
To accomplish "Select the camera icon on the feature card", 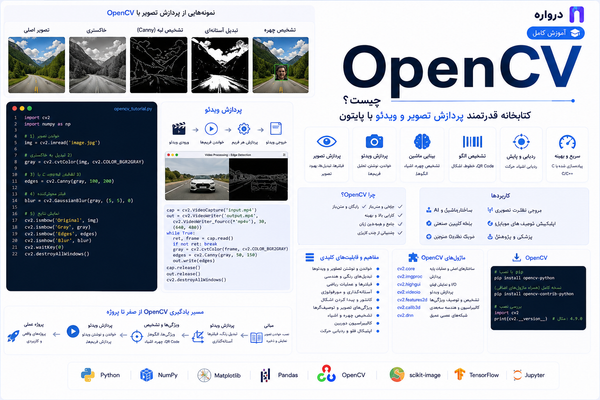I will click(x=374, y=141).
